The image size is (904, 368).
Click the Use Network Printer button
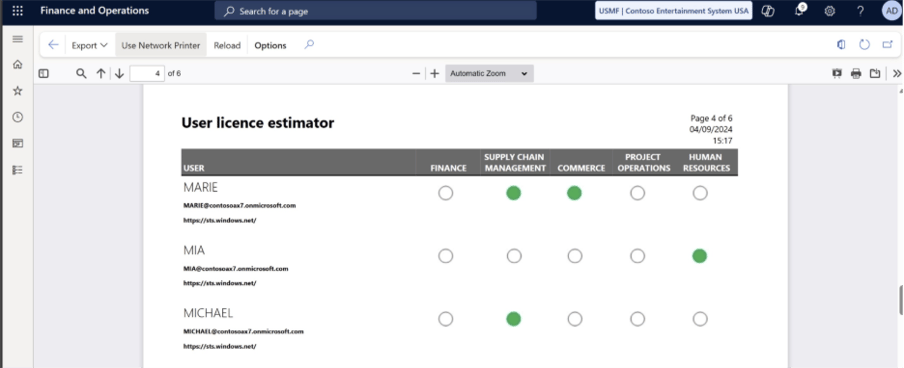tap(161, 45)
